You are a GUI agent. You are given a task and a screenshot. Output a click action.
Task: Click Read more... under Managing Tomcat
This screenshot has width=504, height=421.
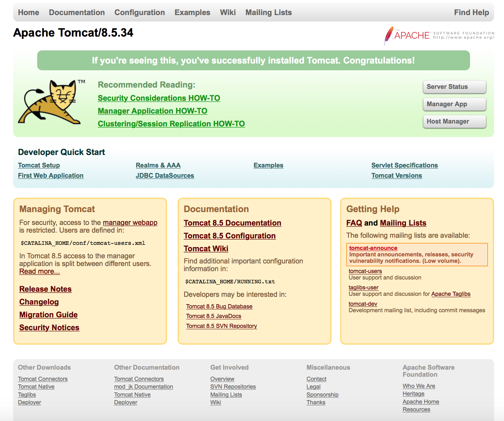pyautogui.click(x=39, y=271)
